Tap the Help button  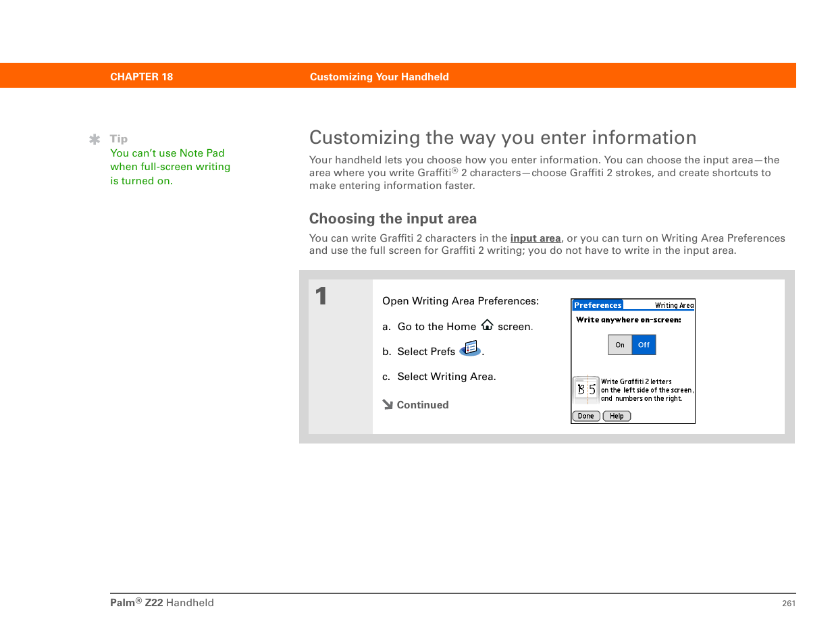[x=617, y=416]
